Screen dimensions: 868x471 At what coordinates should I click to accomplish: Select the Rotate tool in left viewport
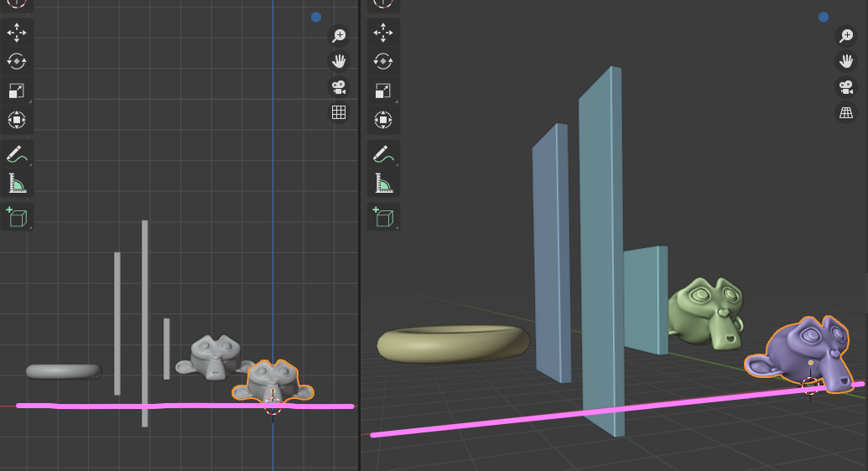(17, 61)
